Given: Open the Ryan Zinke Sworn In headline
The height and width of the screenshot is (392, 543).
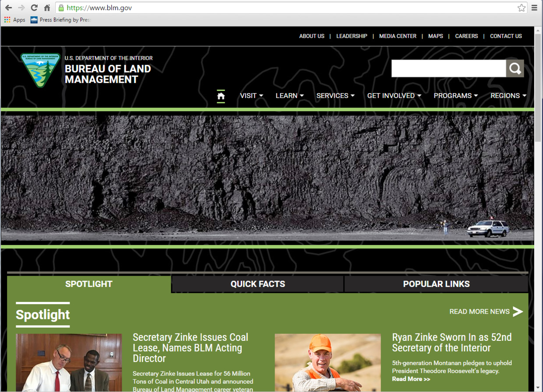Looking at the screenshot, I should 452,343.
